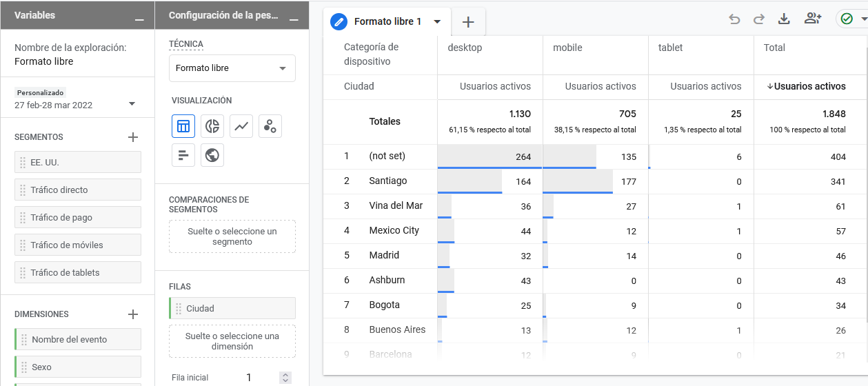Click the (not set) row label
The height and width of the screenshot is (386, 868).
click(387, 156)
